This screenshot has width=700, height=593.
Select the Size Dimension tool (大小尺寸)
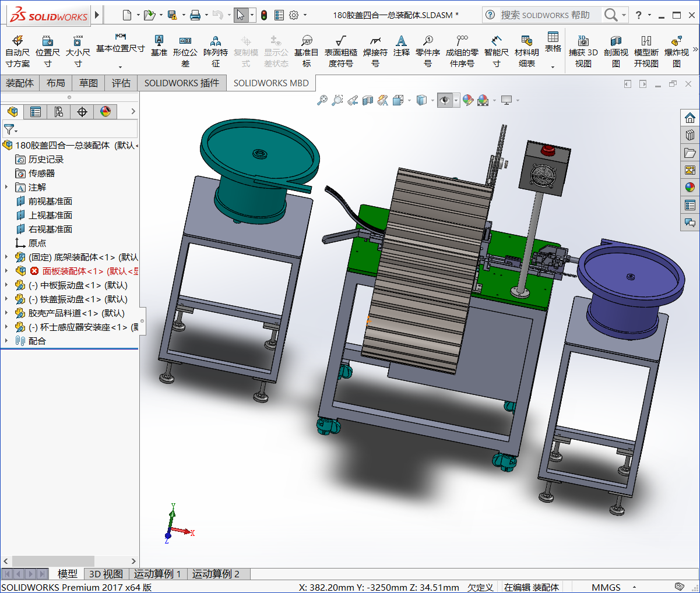click(78, 51)
